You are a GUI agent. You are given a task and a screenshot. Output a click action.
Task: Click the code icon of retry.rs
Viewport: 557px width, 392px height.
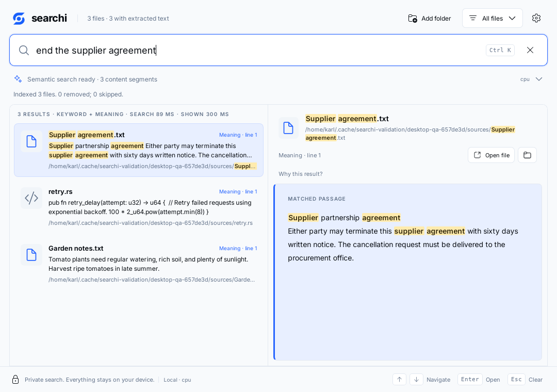coord(31,198)
